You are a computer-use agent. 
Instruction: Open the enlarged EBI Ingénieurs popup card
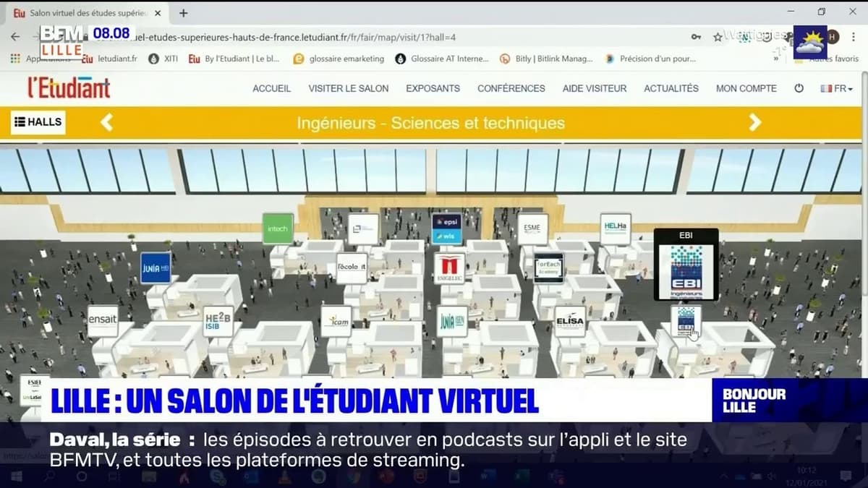[x=686, y=265]
